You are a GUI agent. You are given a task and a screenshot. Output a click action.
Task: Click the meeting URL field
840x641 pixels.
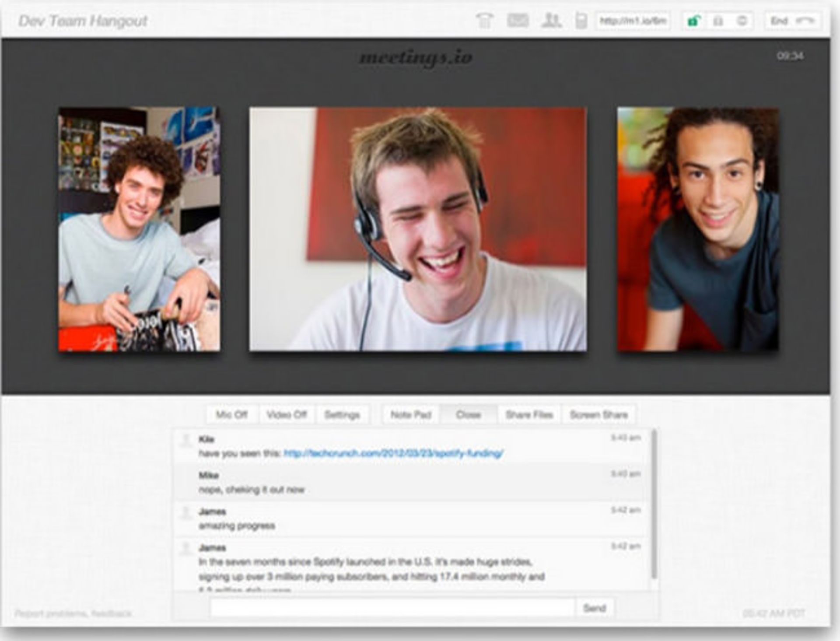click(x=633, y=21)
